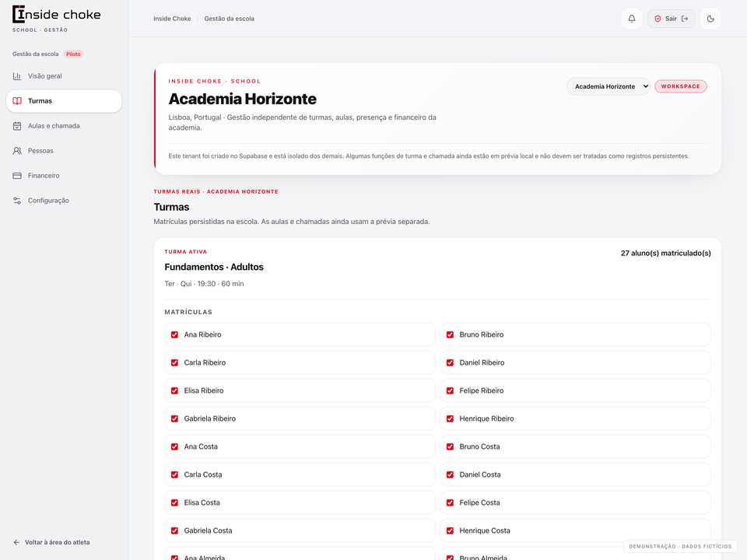This screenshot has height=560, width=747.
Task: Click the shield icon in Sair button
Action: point(658,19)
